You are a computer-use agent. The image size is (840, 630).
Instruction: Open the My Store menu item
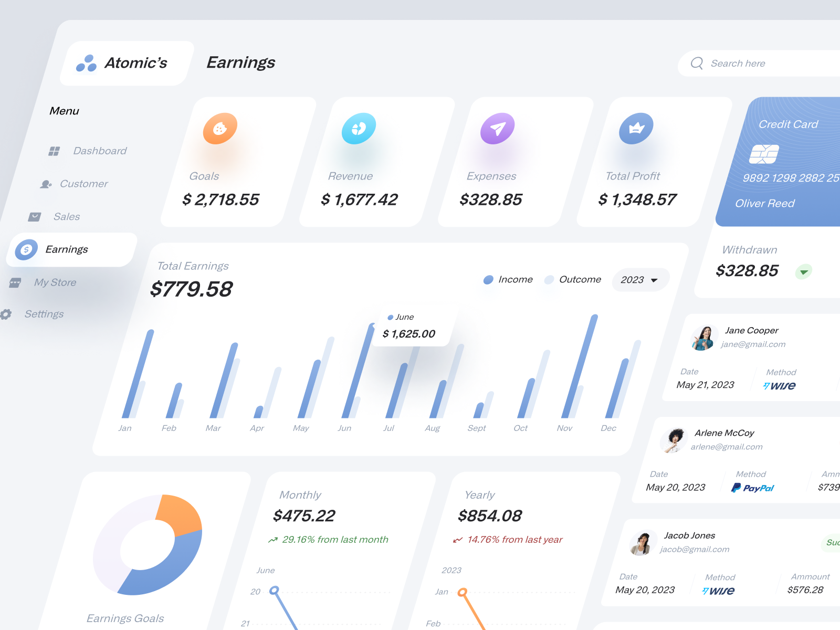point(43,282)
